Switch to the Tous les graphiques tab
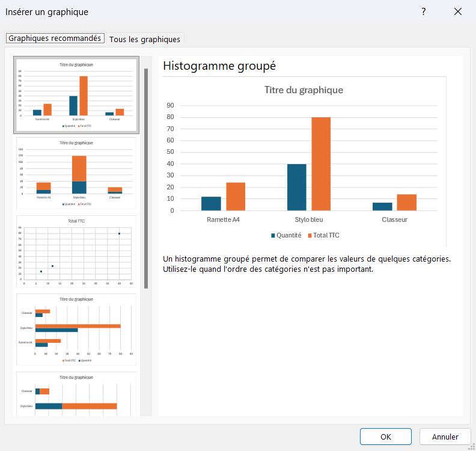The image size is (476, 451). 145,39
